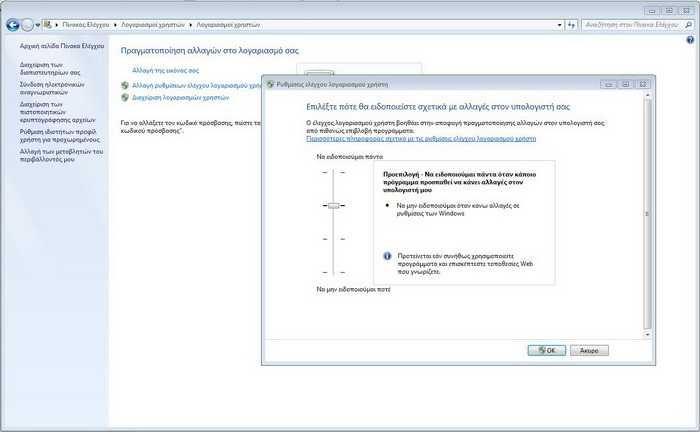
Task: Click first Λογαριασμοί χρηστών breadcrumb segment
Action: [x=153, y=25]
